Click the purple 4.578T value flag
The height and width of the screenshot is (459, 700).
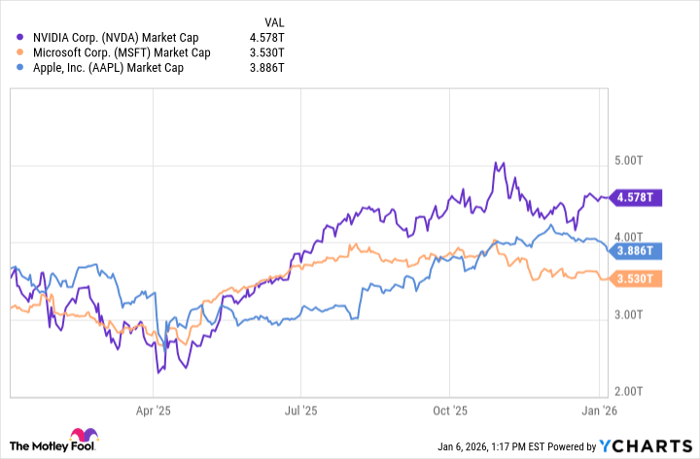click(634, 198)
